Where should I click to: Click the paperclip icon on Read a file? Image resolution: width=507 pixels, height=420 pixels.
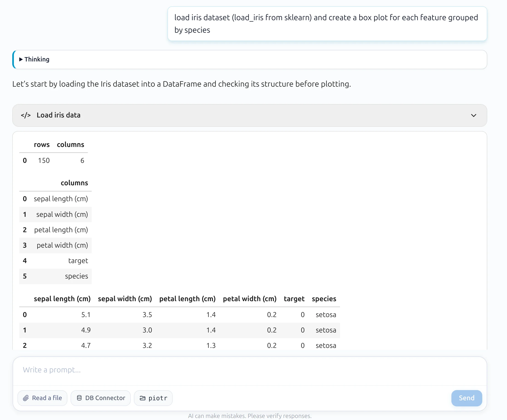[26, 398]
